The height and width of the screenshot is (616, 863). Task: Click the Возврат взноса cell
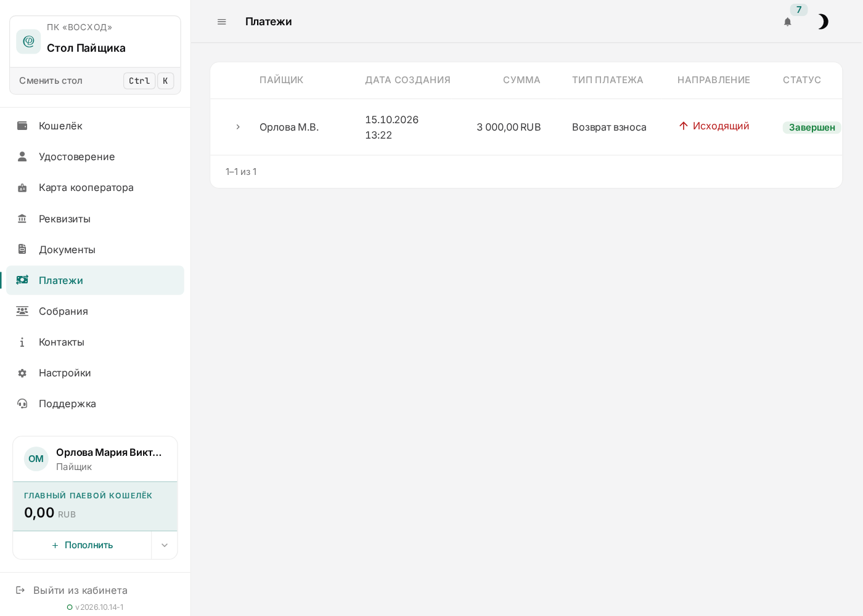(x=609, y=127)
